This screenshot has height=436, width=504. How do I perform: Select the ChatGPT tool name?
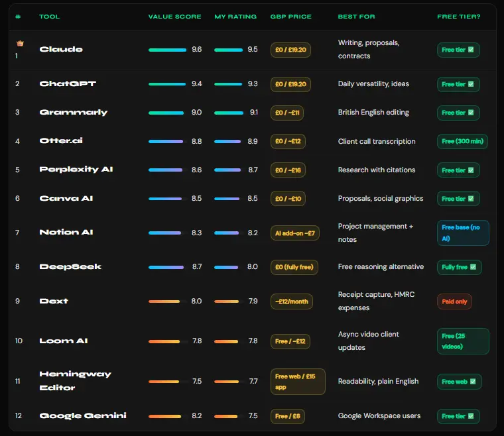68,83
